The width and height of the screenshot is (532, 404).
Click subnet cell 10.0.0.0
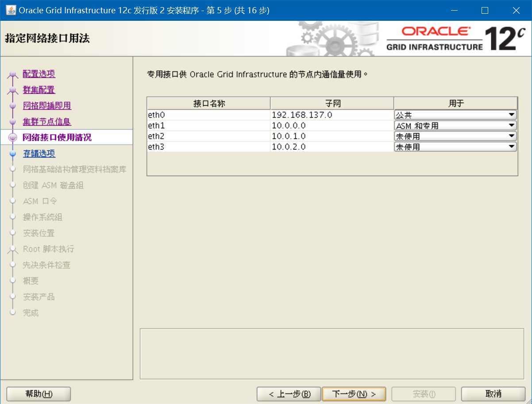(x=332, y=126)
